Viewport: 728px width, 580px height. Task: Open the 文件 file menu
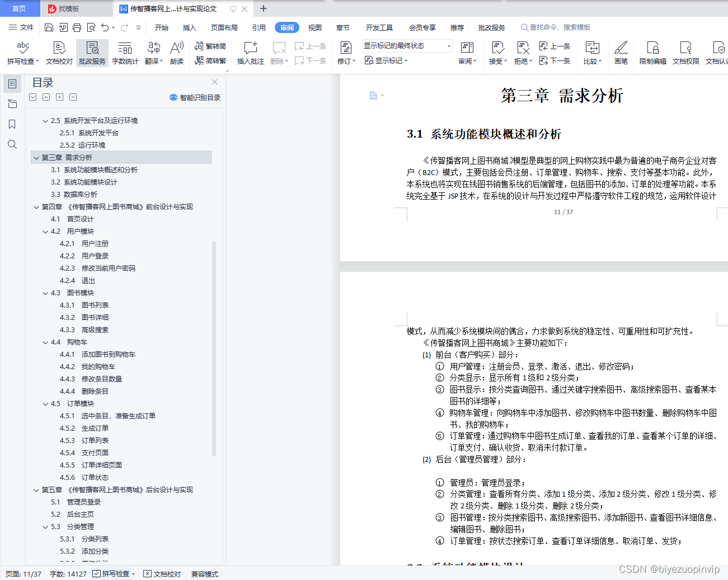pyautogui.click(x=22, y=27)
